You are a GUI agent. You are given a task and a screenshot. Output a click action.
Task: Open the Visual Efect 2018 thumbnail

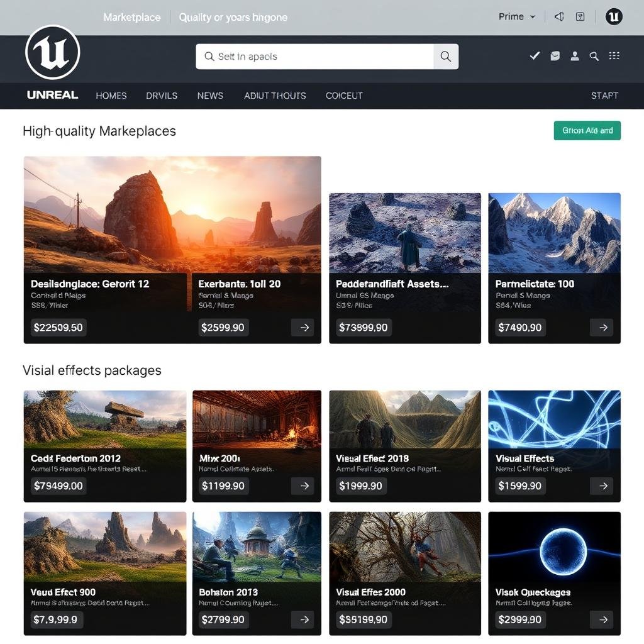pyautogui.click(x=404, y=423)
